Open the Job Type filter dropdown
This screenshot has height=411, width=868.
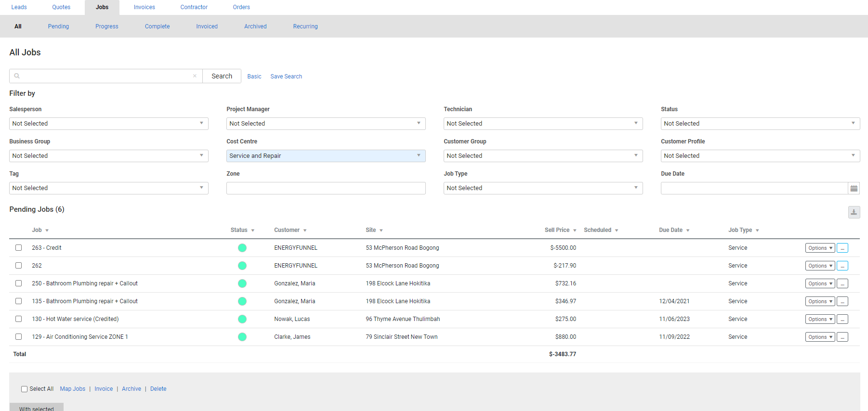pos(543,188)
